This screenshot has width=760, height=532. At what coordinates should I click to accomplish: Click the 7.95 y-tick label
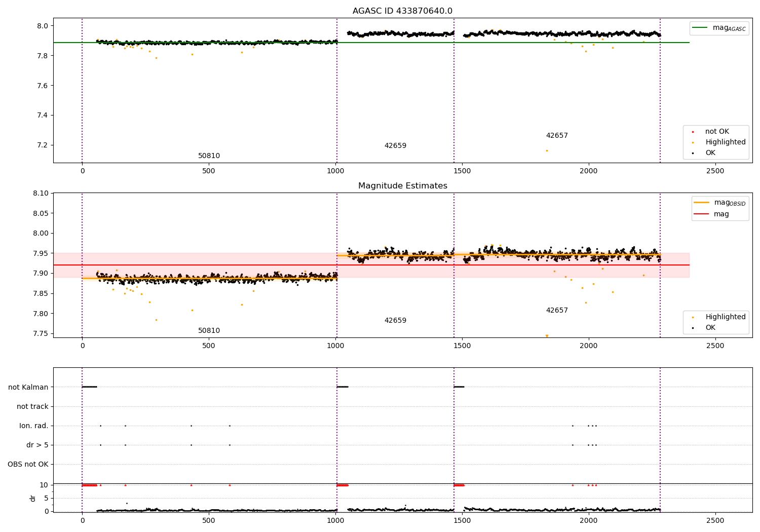pyautogui.click(x=41, y=254)
